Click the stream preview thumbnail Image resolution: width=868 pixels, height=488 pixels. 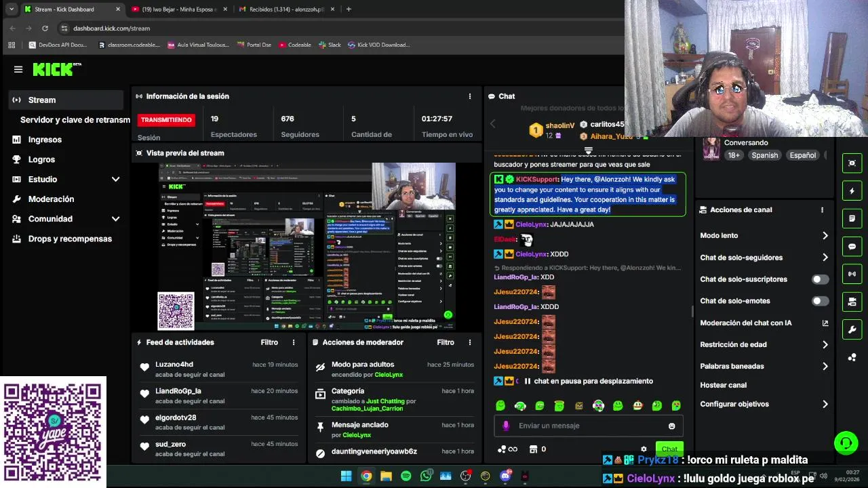(x=307, y=247)
